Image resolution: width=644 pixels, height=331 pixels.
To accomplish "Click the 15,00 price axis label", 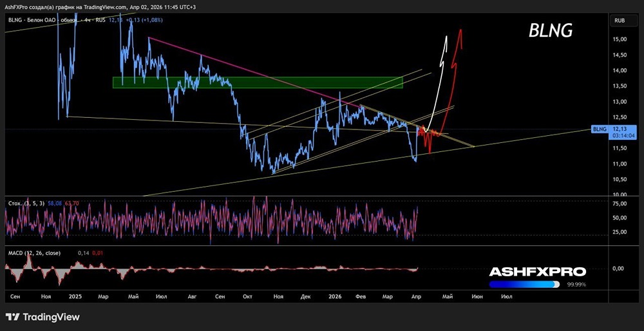I will 620,39.
